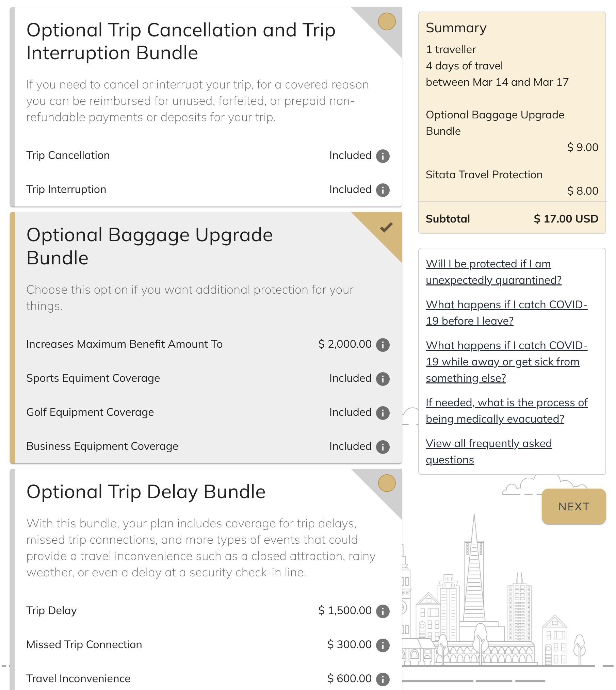This screenshot has width=616, height=690.
Task: Open info icon for Trip Cancellation
Action: tap(383, 156)
